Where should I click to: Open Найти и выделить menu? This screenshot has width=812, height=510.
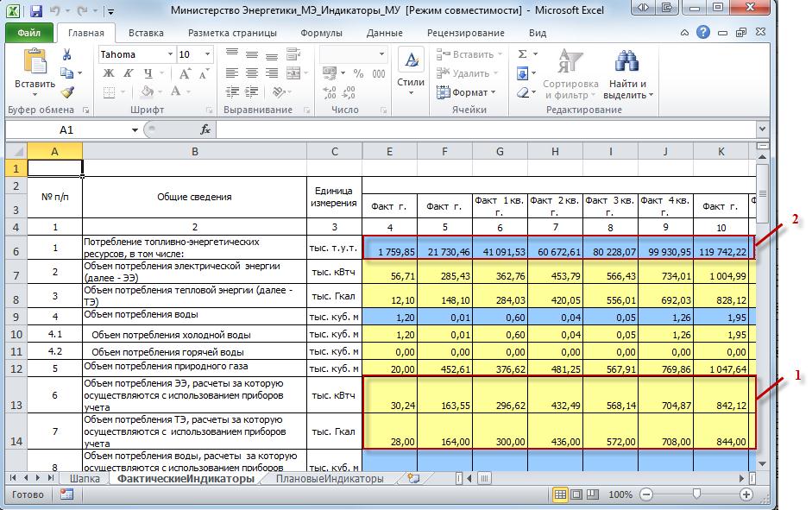tap(627, 73)
